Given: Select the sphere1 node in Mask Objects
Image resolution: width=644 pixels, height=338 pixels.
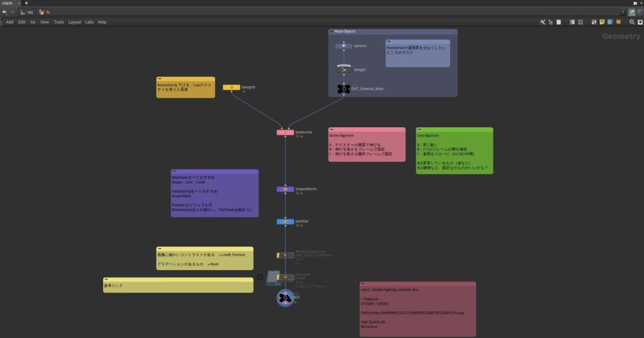Looking at the screenshot, I should pyautogui.click(x=343, y=46).
